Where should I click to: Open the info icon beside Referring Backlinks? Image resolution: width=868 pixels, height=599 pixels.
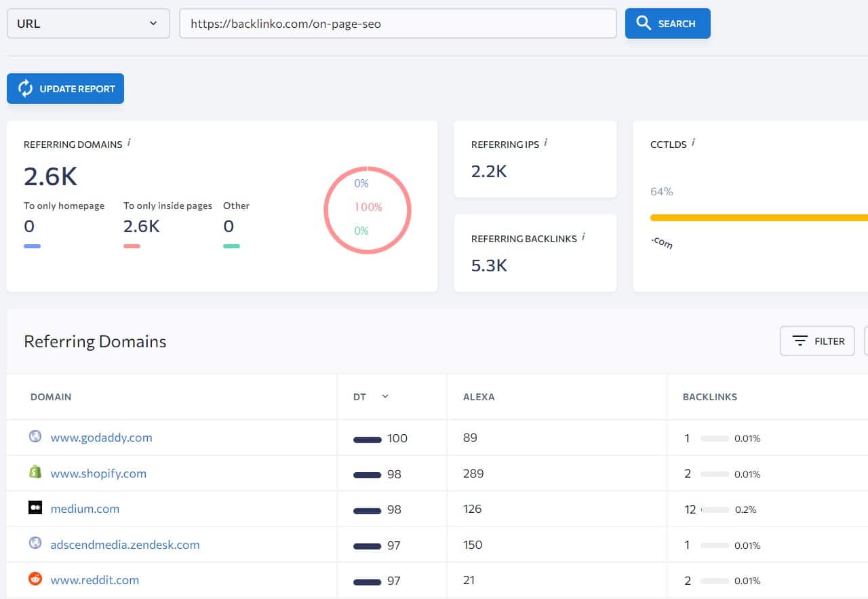click(x=583, y=237)
